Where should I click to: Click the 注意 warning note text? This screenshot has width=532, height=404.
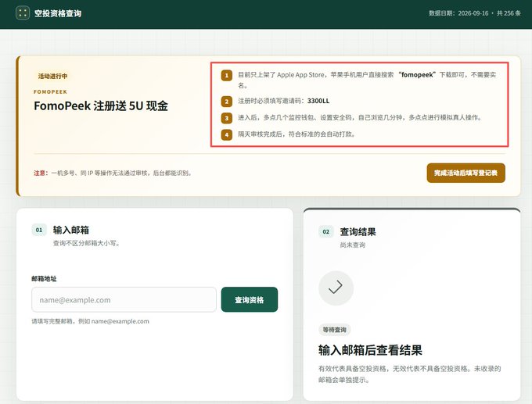(113, 173)
